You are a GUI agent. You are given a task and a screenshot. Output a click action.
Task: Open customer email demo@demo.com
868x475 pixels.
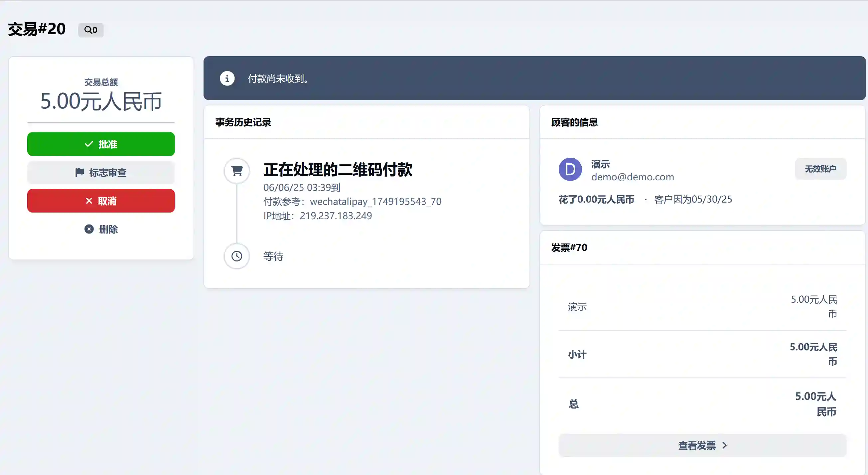633,177
